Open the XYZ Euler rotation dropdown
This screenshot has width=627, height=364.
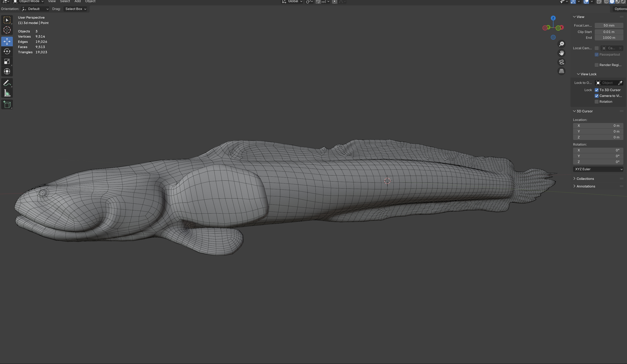click(598, 169)
